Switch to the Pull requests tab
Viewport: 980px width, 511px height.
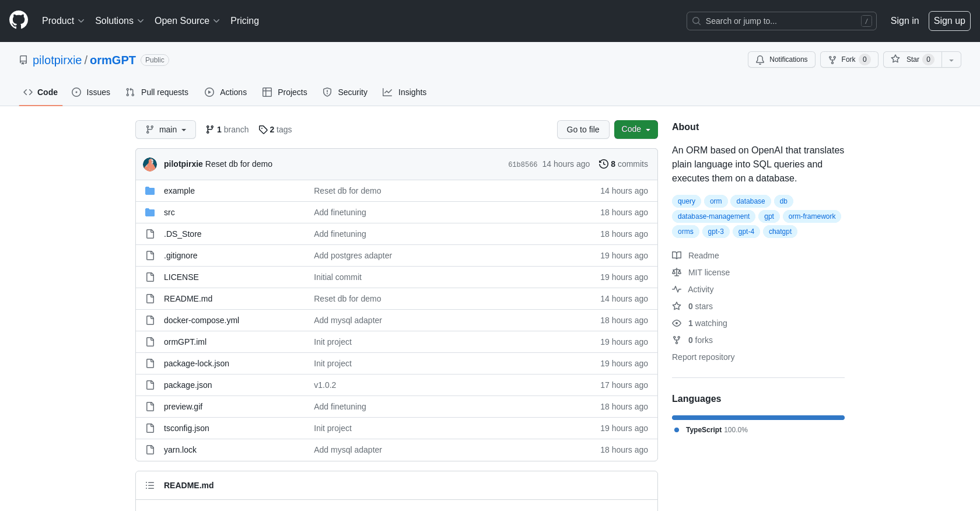point(157,92)
